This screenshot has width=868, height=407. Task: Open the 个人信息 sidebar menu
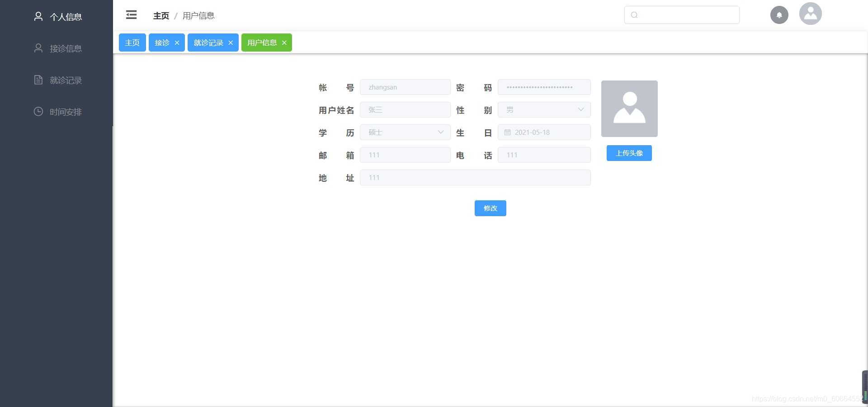pyautogui.click(x=57, y=17)
